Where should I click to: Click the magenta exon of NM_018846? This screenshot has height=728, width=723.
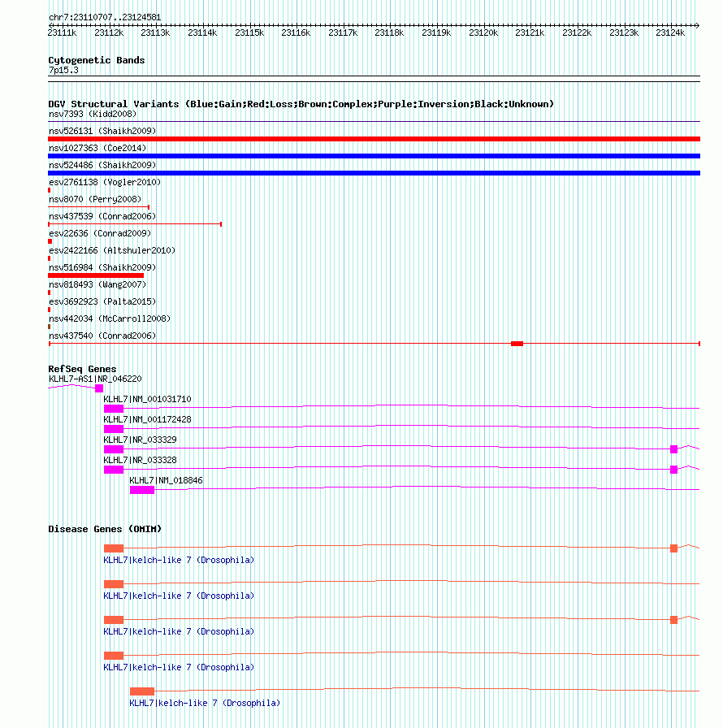[x=142, y=490]
